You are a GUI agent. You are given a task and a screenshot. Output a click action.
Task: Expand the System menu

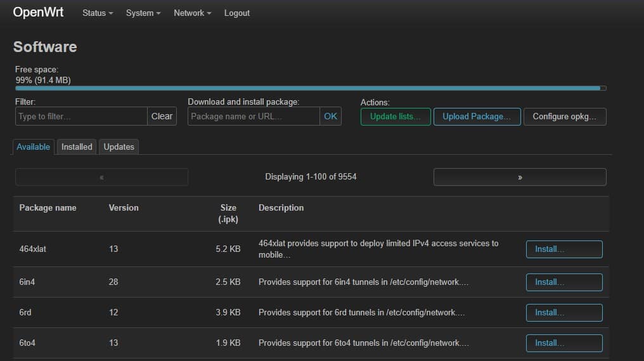tap(143, 13)
